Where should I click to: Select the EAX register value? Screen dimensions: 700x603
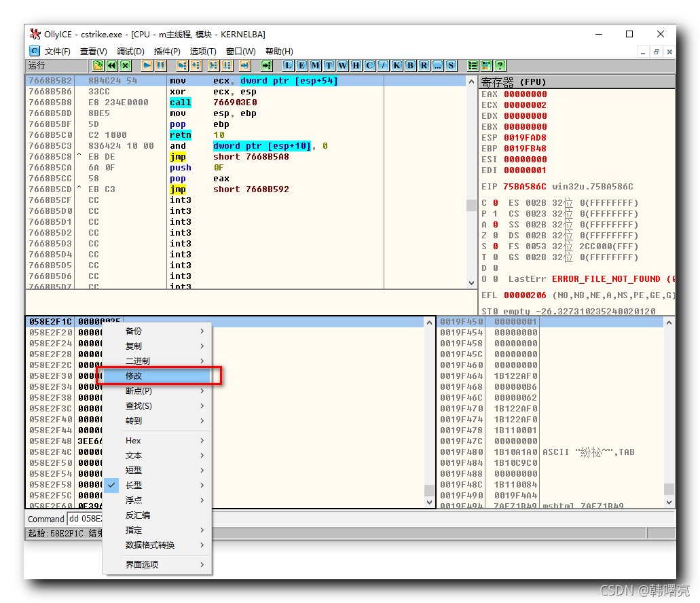tap(525, 94)
